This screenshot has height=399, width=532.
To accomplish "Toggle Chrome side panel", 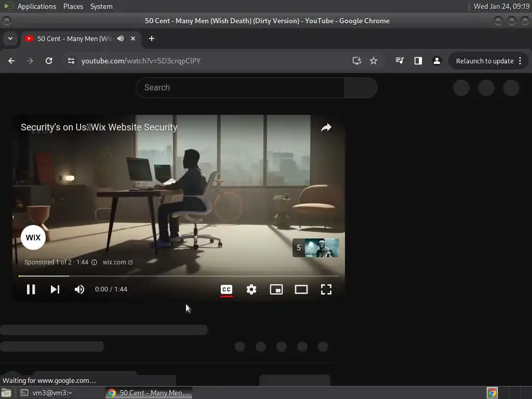I will 418,61.
